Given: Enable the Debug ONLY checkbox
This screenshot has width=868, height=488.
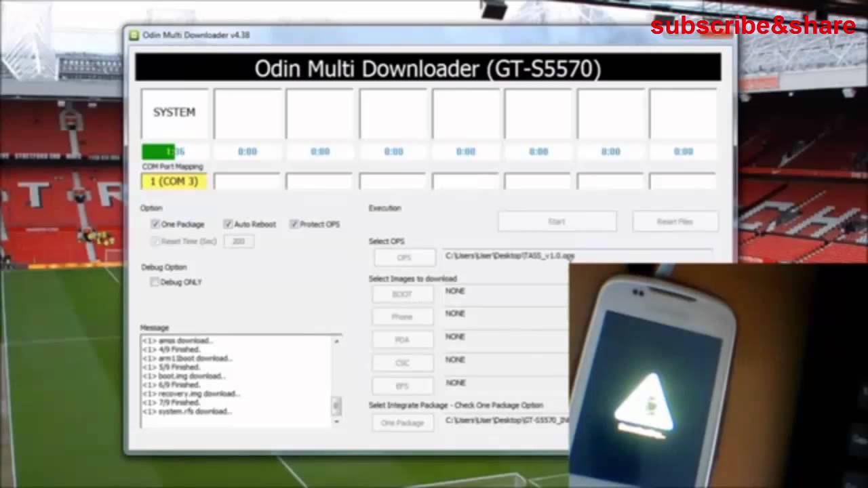Looking at the screenshot, I should tap(155, 282).
